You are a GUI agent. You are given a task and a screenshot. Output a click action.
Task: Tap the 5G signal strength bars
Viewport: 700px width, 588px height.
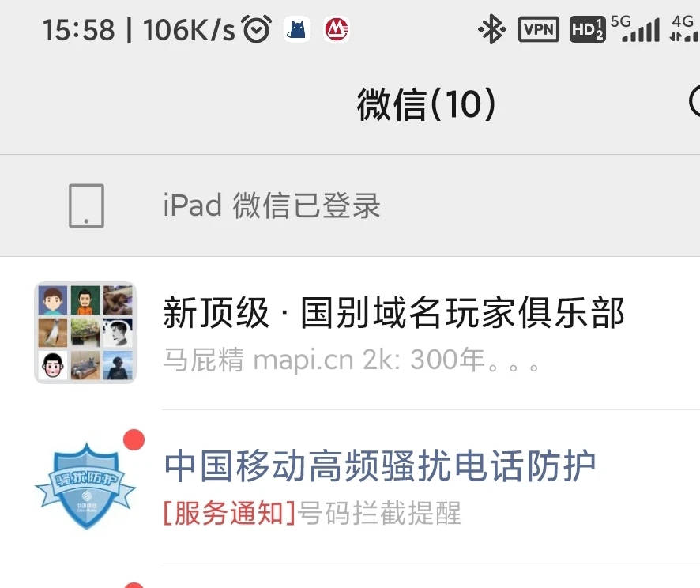(636, 29)
